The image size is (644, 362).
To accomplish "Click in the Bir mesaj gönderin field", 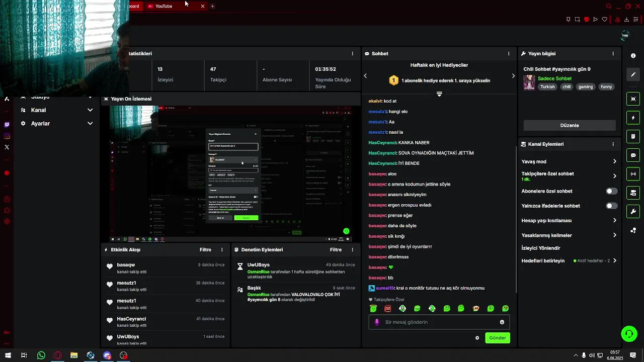I will click(x=439, y=322).
